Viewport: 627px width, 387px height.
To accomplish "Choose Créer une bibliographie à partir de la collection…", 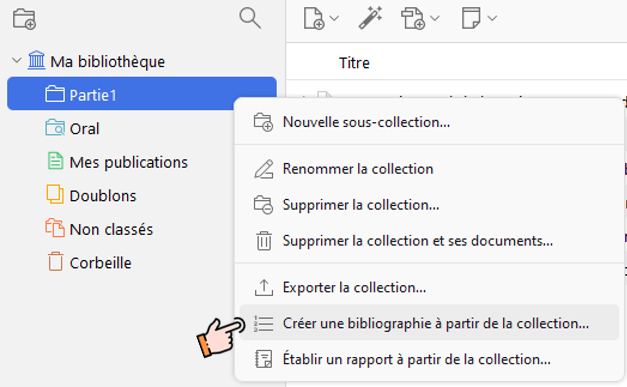I will click(429, 323).
